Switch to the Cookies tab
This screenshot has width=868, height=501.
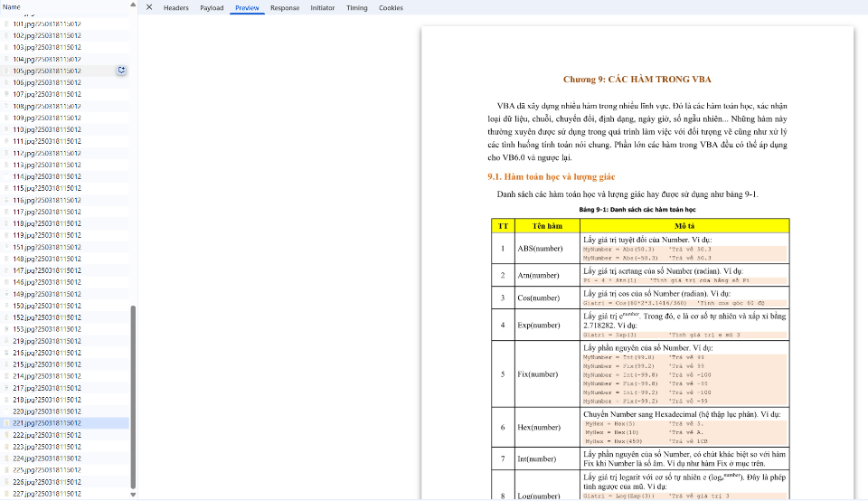(391, 7)
